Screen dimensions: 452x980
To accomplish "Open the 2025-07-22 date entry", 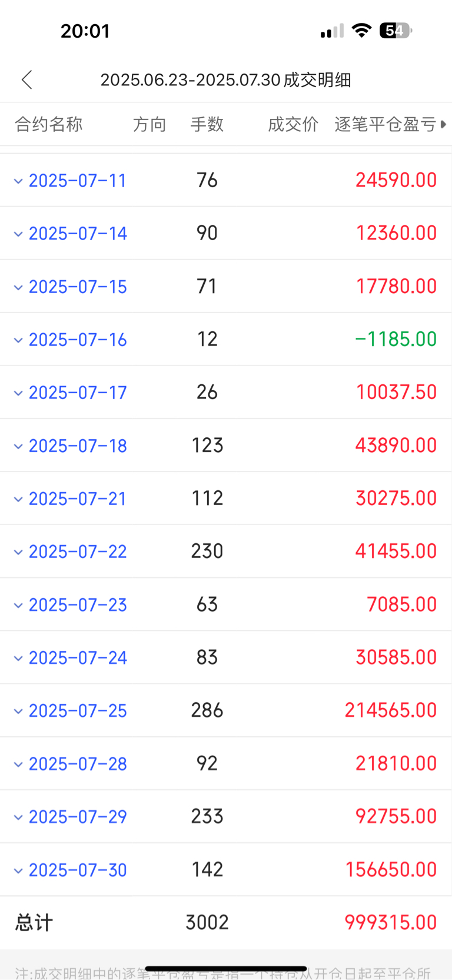I will (x=78, y=552).
